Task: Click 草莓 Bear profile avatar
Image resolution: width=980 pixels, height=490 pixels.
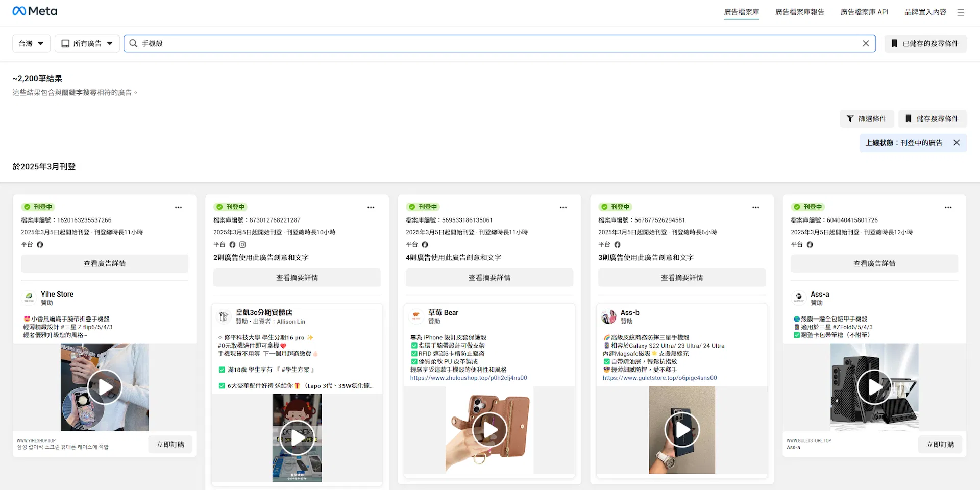Action: tap(416, 316)
